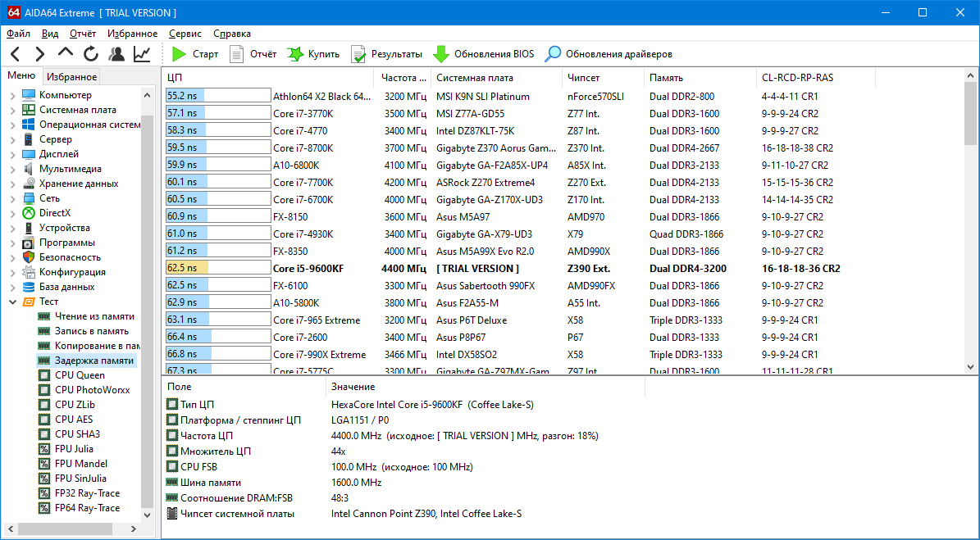The image size is (980, 540).
Task: Select Задержка памяти test
Action: (94, 361)
